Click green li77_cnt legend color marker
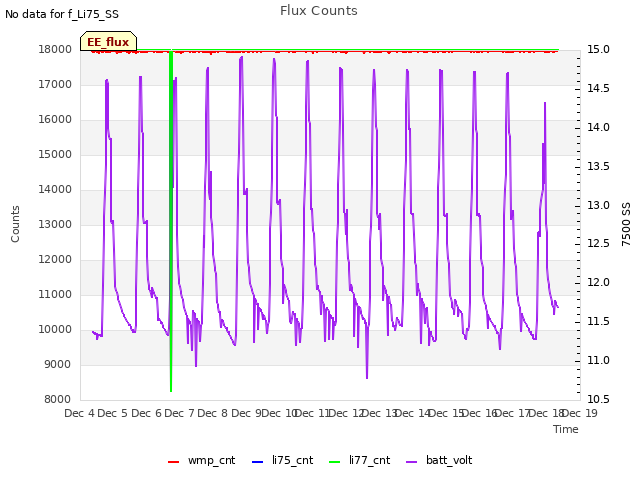Viewport: 640px width, 480px height. [335, 462]
